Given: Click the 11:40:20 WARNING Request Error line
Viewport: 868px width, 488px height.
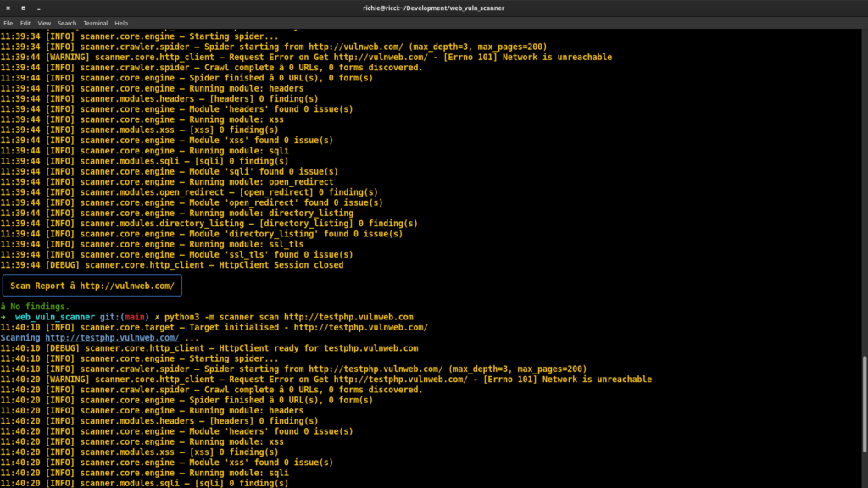Looking at the screenshot, I should coord(326,380).
